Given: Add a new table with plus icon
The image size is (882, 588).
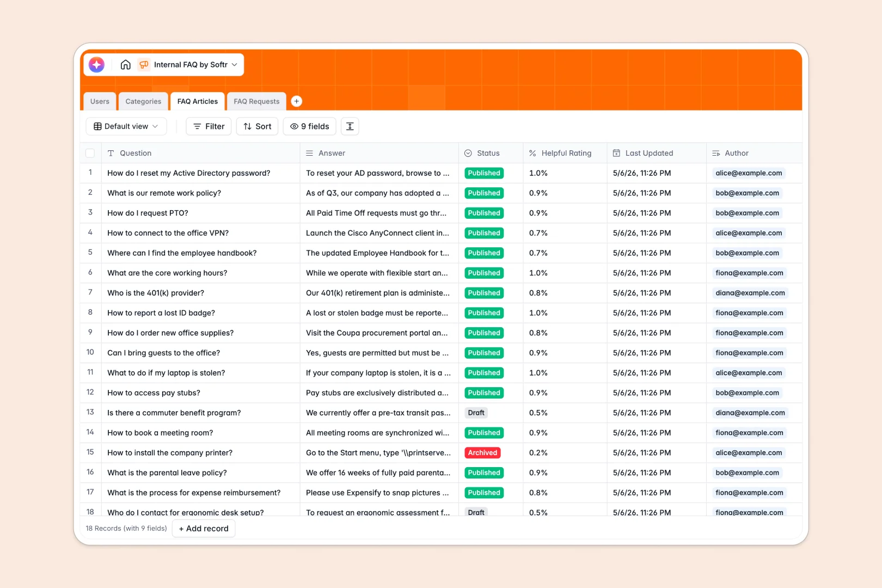Looking at the screenshot, I should (297, 101).
